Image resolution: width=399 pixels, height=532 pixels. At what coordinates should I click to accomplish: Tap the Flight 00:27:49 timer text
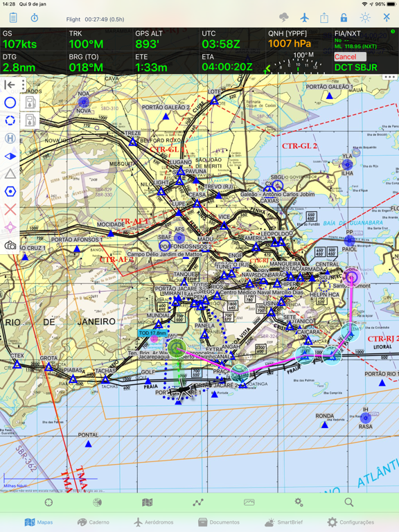pos(96,19)
